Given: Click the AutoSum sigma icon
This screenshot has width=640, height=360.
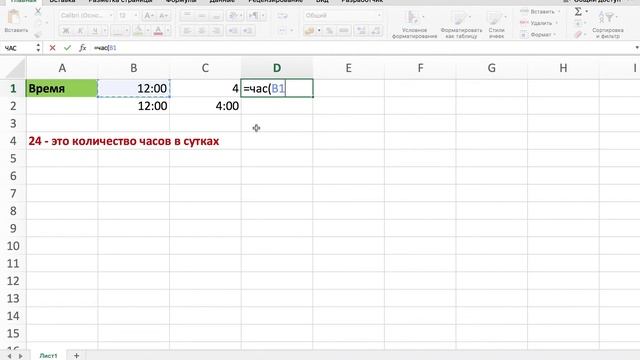Looking at the screenshot, I should (578, 11).
